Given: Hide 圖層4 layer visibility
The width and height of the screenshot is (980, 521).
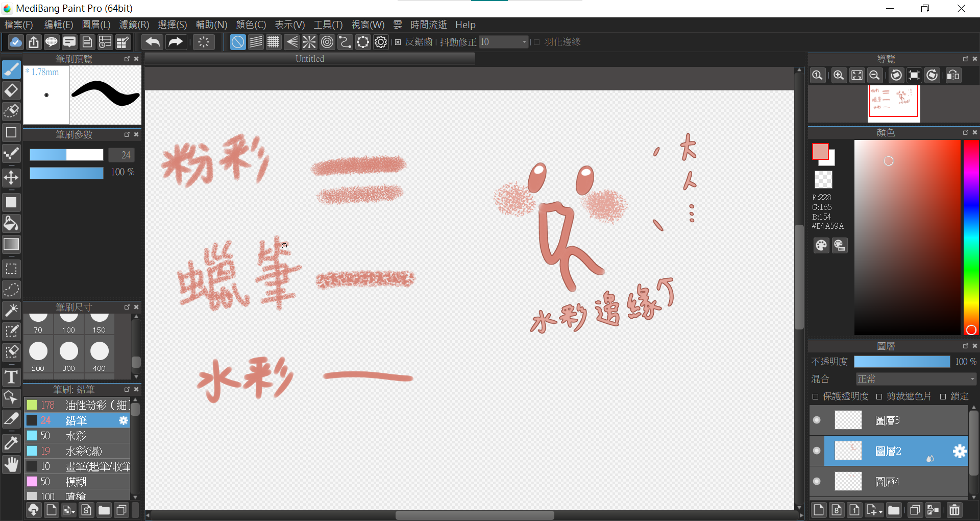Looking at the screenshot, I should click(817, 481).
